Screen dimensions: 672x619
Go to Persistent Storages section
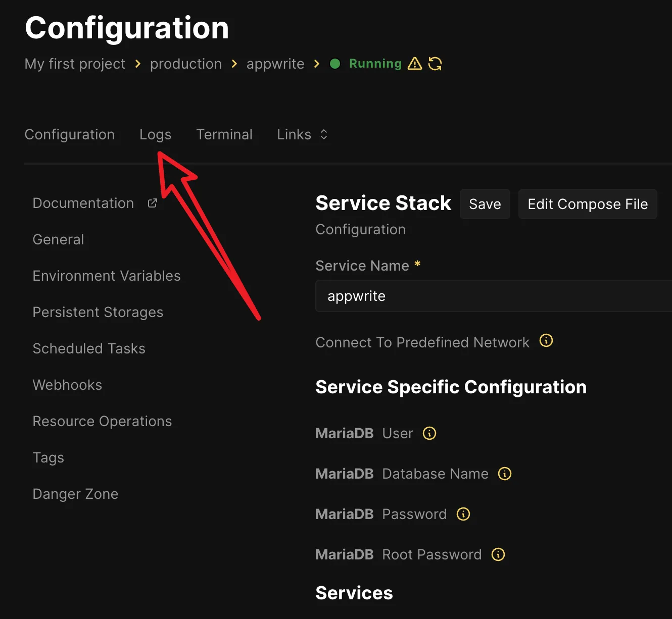[x=98, y=312]
